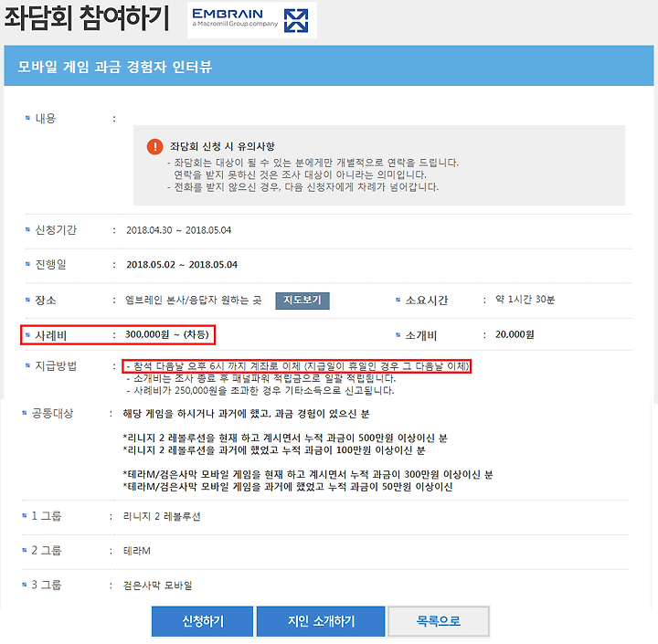Viewport: 658px width, 644px height.
Task: Click the 장소 field label
Action: coord(46,300)
